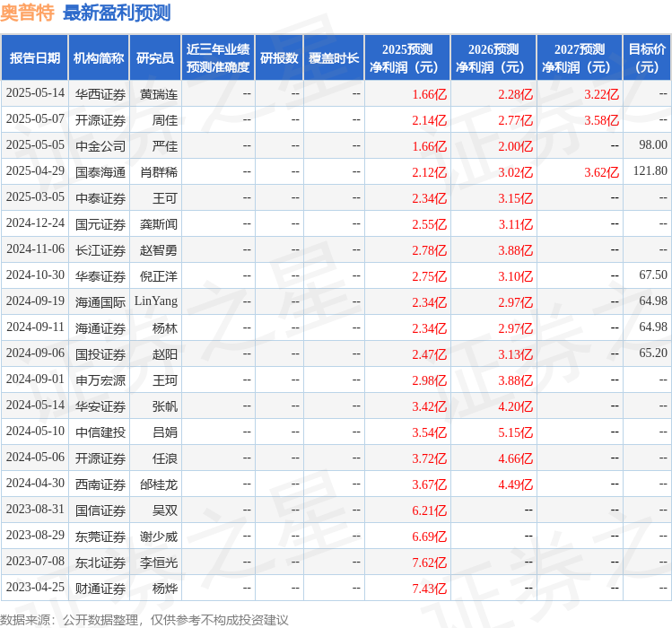This screenshot has height=628, width=672.
Task: Click target price 121.80
Action: click(x=650, y=171)
